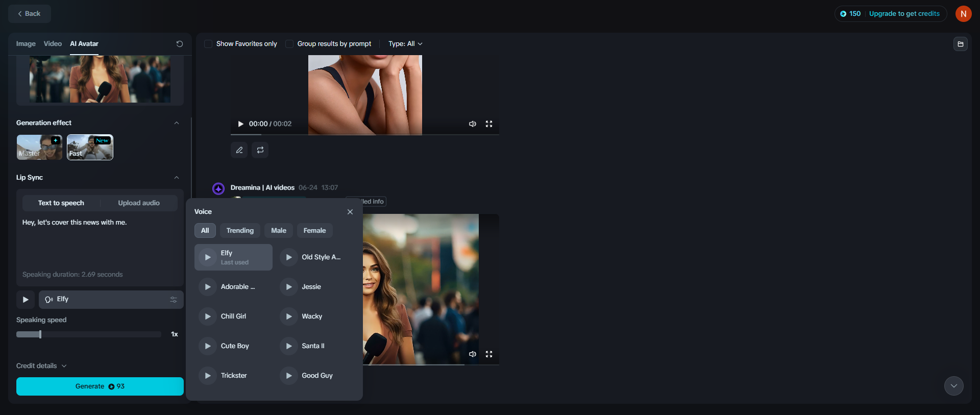This screenshot has height=415, width=980.
Task: Switch Lip Sync to Text to speech
Action: pyautogui.click(x=61, y=203)
